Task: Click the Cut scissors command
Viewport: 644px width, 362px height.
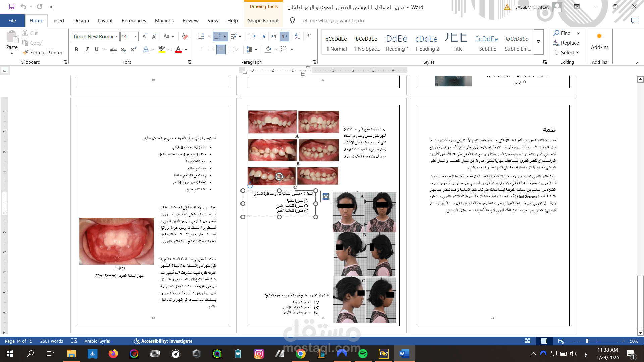Action: [x=30, y=33]
